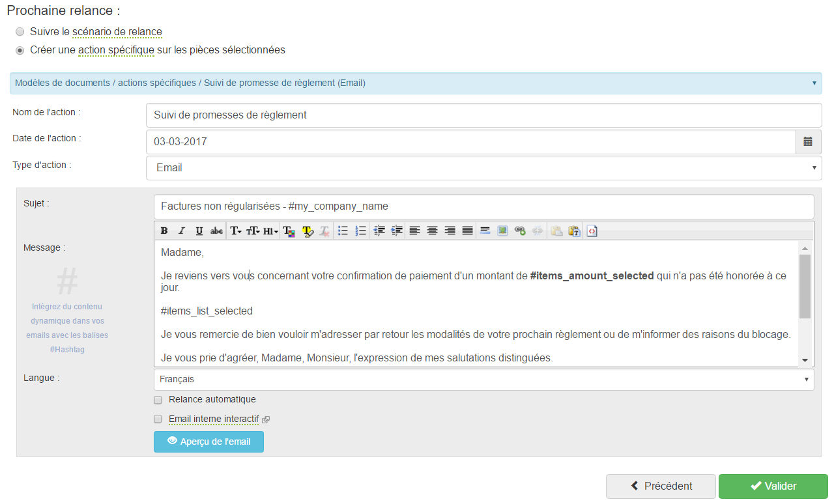Enable Email interne interactif checkbox
Screen dimensions: 834x504
pos(158,419)
